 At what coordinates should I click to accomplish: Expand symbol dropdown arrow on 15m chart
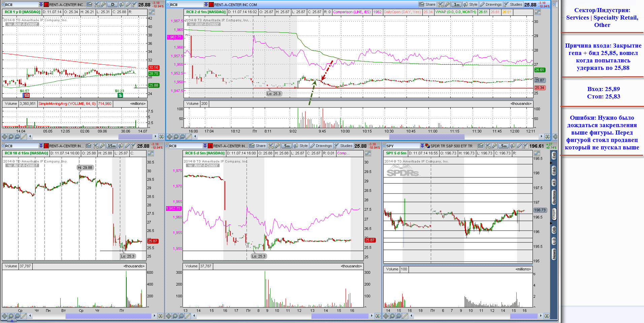41,146
